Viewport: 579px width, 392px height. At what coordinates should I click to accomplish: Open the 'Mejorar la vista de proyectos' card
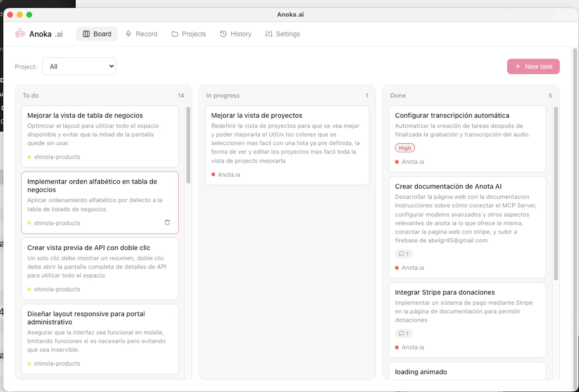pyautogui.click(x=287, y=145)
